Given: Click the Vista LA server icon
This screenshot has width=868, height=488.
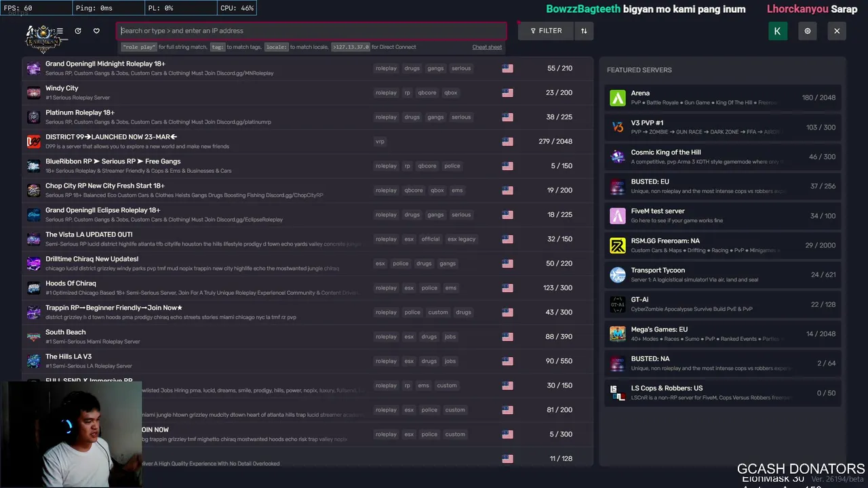Looking at the screenshot, I should (x=33, y=239).
